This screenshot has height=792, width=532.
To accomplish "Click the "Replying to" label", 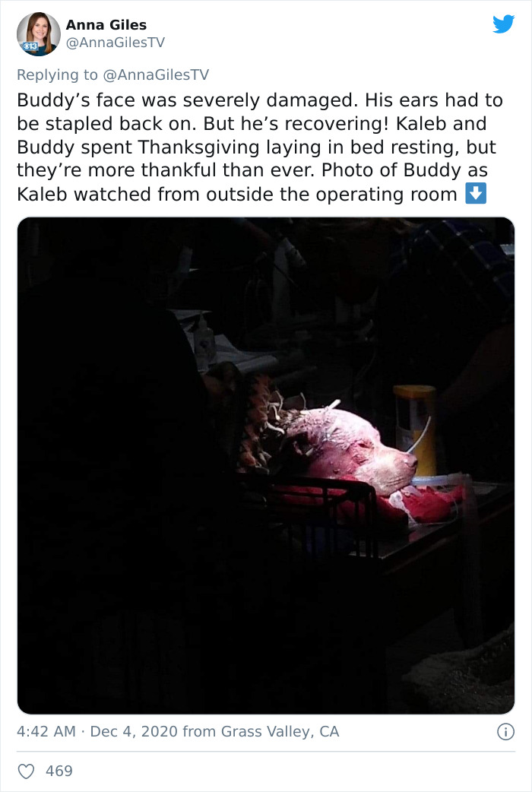I will pyautogui.click(x=57, y=74).
